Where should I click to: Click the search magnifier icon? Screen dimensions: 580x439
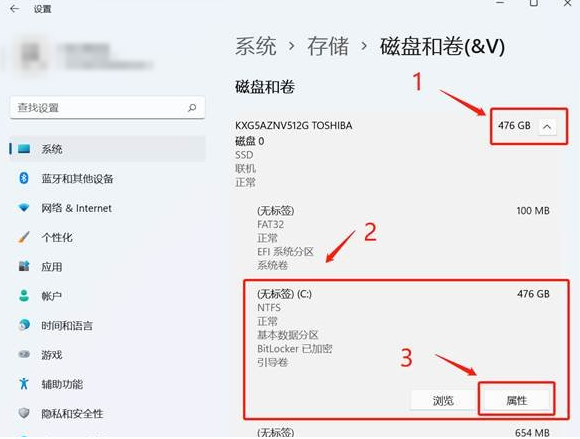(x=192, y=108)
